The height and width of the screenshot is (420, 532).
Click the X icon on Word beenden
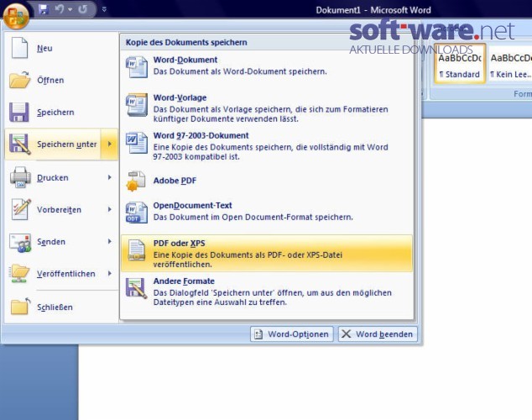click(x=346, y=334)
